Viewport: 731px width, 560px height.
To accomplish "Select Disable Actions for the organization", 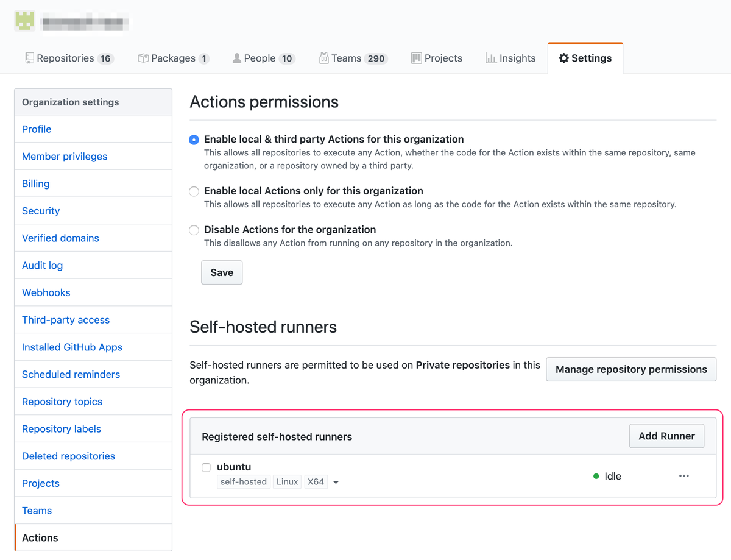I will (x=194, y=230).
